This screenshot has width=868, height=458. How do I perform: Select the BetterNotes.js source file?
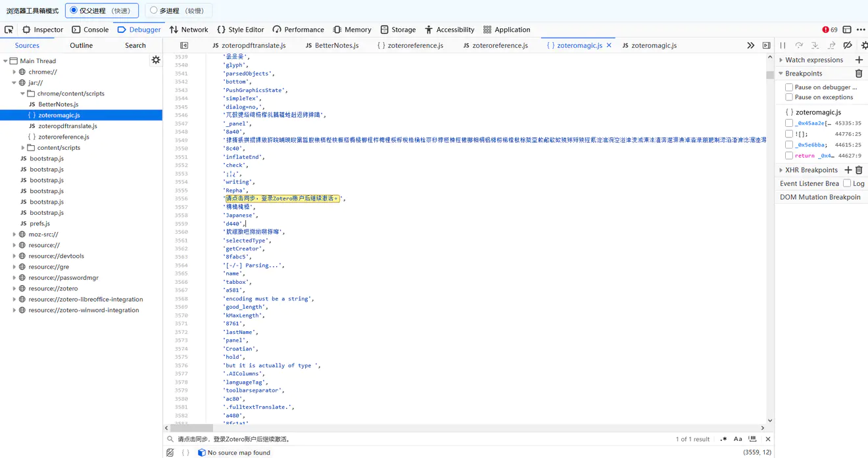(58, 104)
